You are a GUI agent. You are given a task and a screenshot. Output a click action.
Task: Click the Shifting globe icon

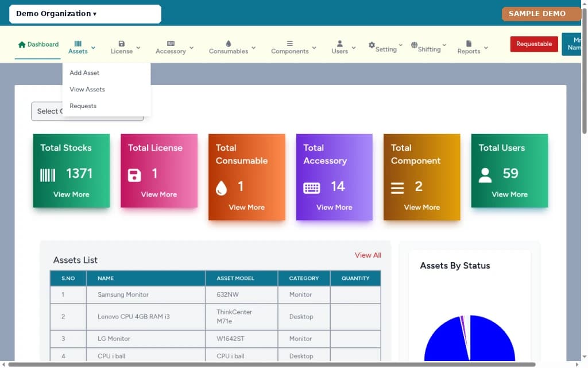coord(414,45)
